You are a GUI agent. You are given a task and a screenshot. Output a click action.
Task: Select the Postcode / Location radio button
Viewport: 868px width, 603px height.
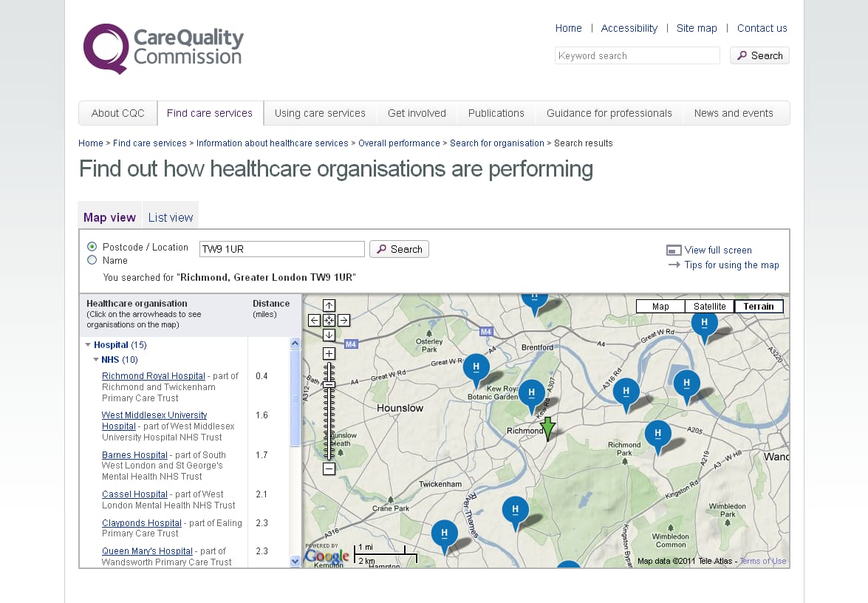click(92, 247)
